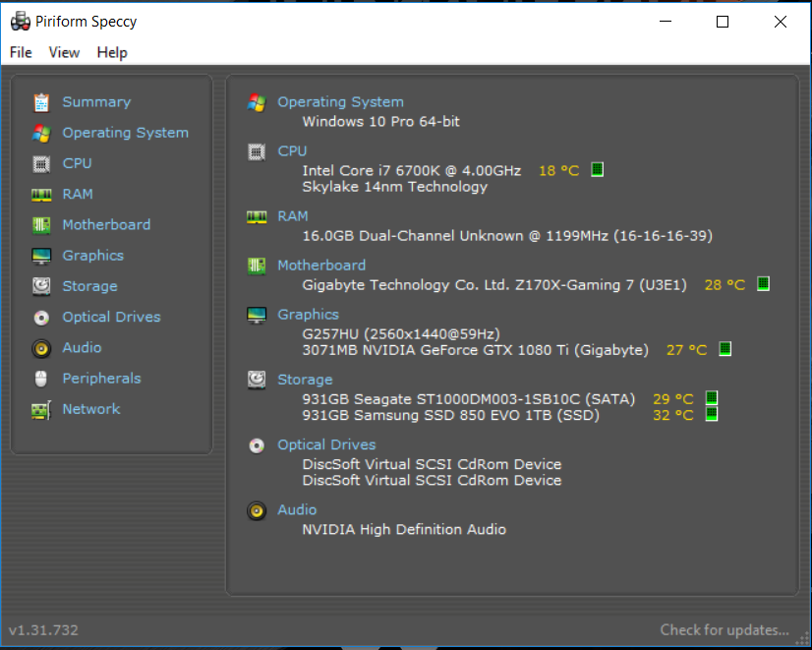812x650 pixels.
Task: Click NVIDIA High Definition Audio text
Action: tap(404, 529)
